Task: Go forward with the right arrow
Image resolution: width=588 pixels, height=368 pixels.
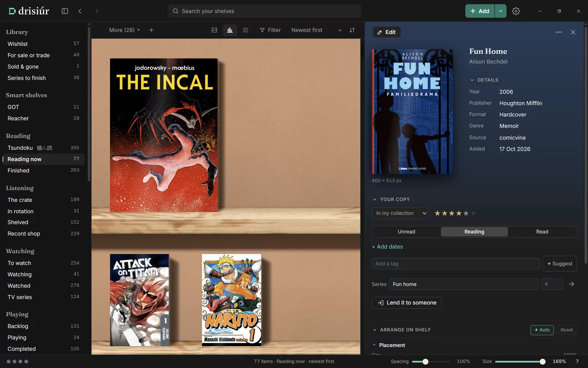Action: [97, 11]
